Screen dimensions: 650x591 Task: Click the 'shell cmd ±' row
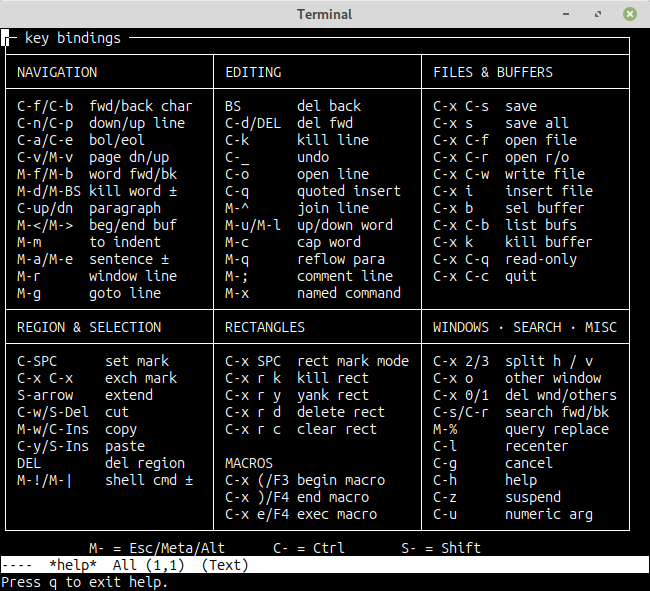pyautogui.click(x=105, y=480)
